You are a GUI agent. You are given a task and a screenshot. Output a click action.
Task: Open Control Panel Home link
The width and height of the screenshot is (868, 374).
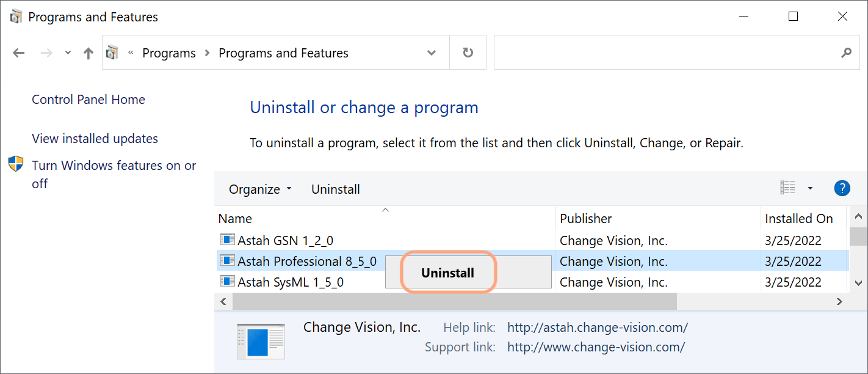click(89, 100)
